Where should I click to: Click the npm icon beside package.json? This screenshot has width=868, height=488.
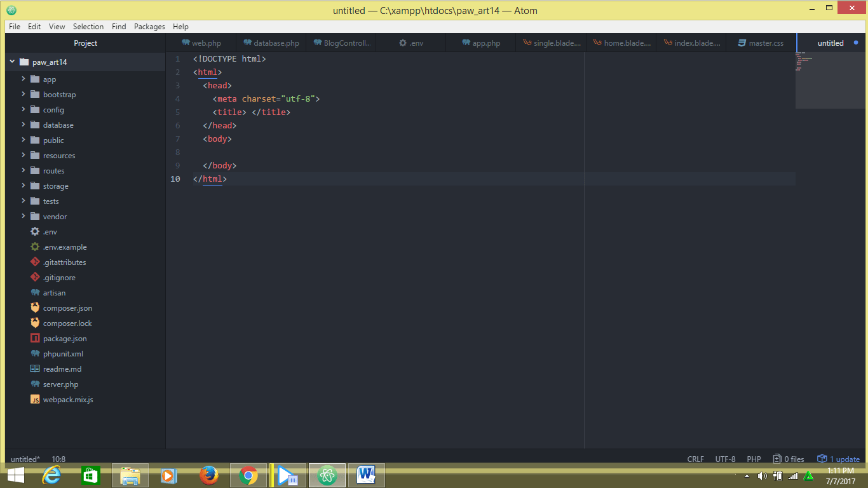[x=34, y=338]
